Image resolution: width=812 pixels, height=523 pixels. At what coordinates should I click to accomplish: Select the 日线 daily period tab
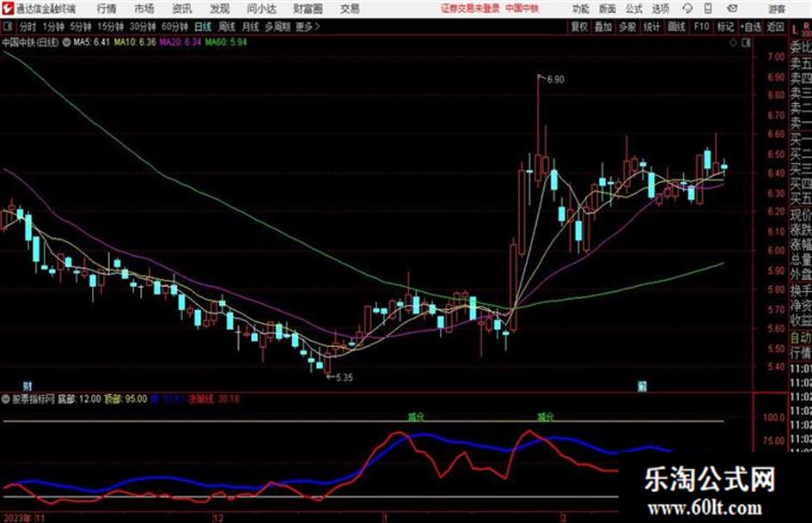pyautogui.click(x=203, y=27)
